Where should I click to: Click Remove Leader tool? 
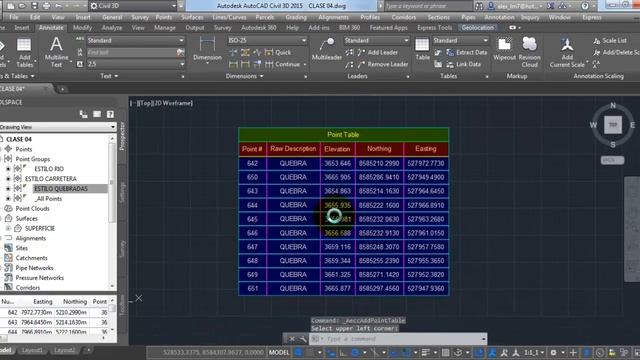(382, 64)
